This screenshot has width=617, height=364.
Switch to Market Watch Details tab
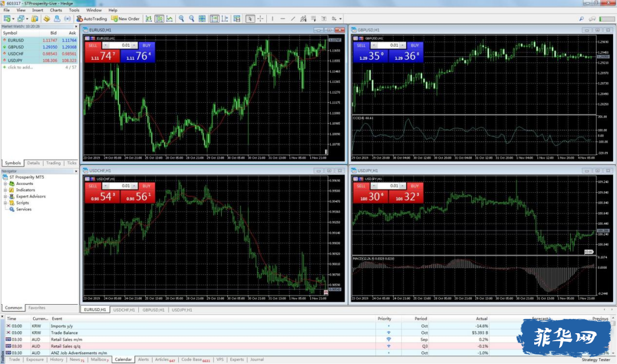pos(34,163)
